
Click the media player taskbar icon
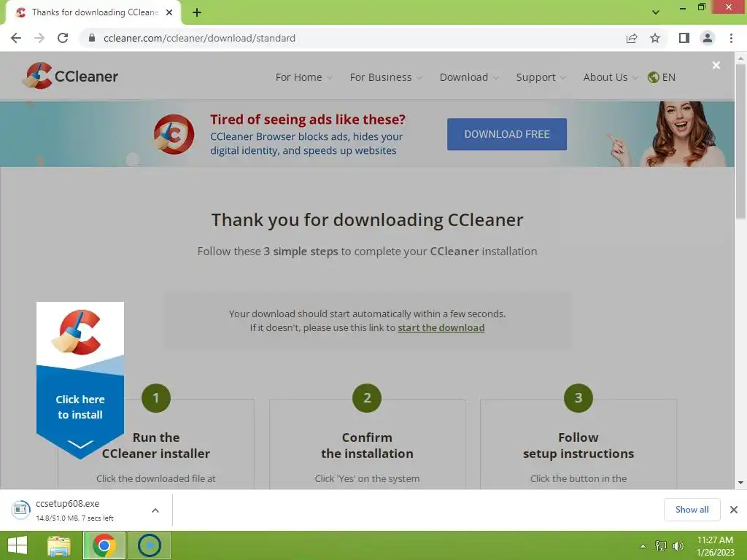click(149, 545)
